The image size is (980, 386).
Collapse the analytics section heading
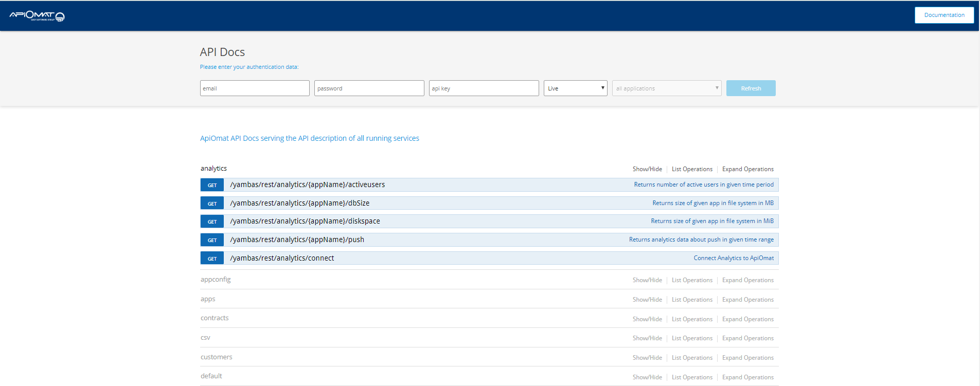(x=213, y=169)
